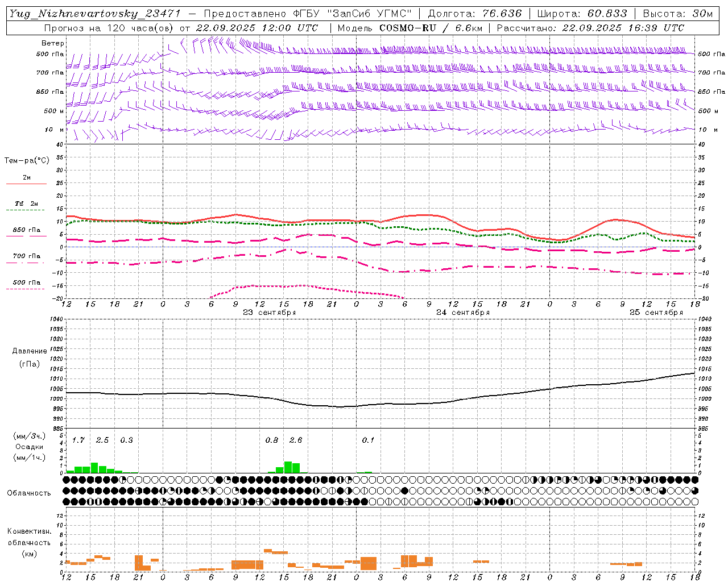The height and width of the screenshot is (582, 728).
Task: Click the Тем-ра(°C) axis title
Action: 27,161
